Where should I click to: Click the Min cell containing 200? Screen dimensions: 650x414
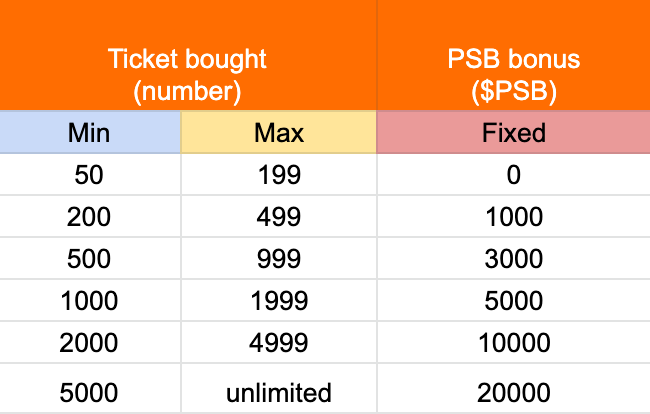coord(90,216)
